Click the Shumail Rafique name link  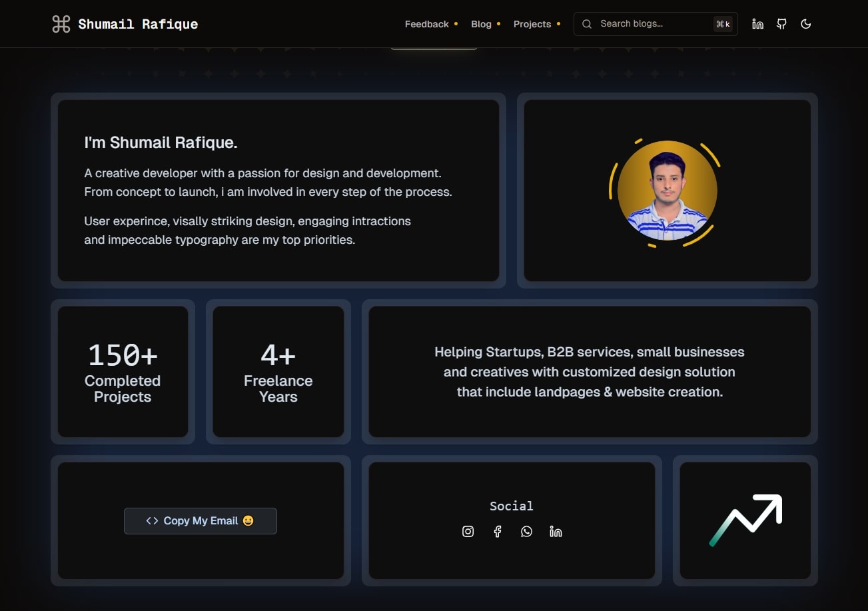coord(137,23)
